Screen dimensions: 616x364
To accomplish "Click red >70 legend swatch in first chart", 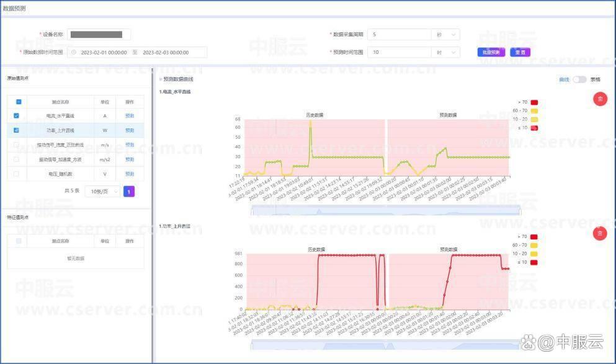I will point(534,102).
